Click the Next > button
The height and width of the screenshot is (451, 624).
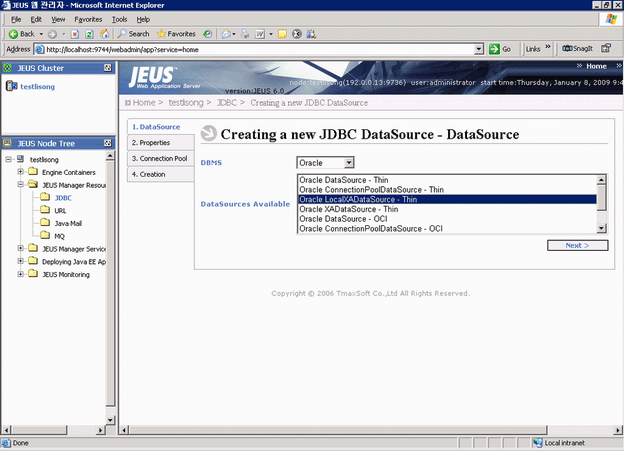pos(577,245)
